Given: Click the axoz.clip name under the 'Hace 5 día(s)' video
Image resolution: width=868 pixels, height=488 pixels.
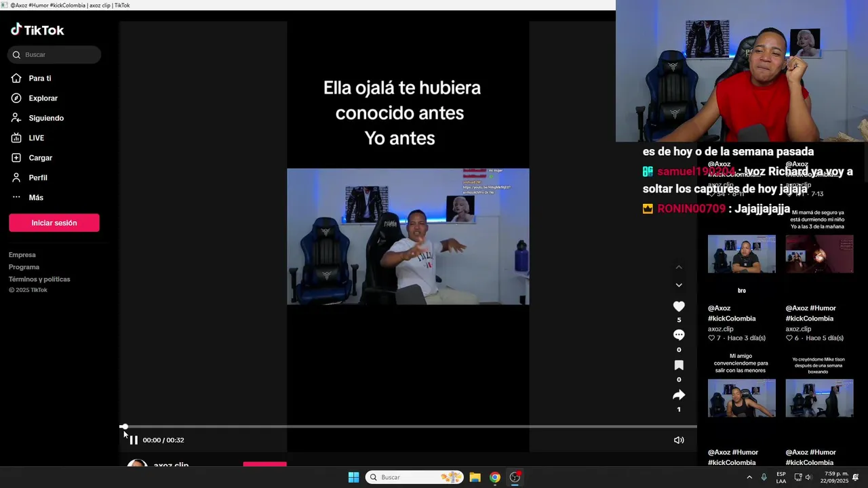Looking at the screenshot, I should pos(799,329).
